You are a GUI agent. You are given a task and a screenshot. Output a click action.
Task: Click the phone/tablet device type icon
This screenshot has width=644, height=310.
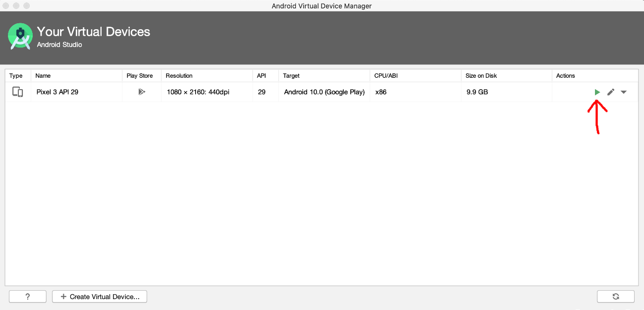18,92
